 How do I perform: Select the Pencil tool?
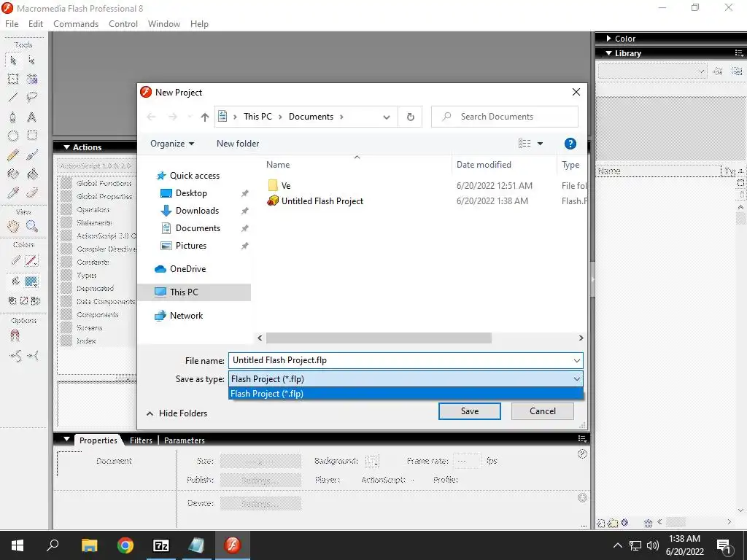click(x=13, y=155)
